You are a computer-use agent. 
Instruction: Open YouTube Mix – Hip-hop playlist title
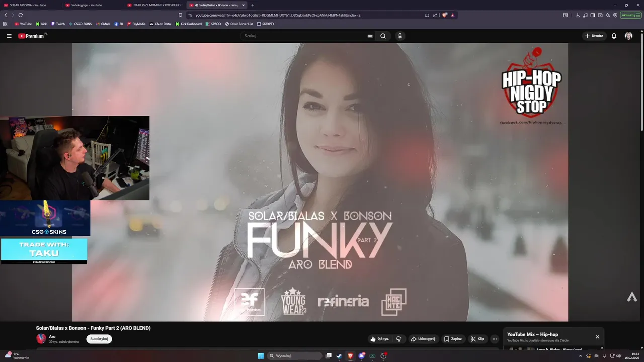(x=532, y=334)
